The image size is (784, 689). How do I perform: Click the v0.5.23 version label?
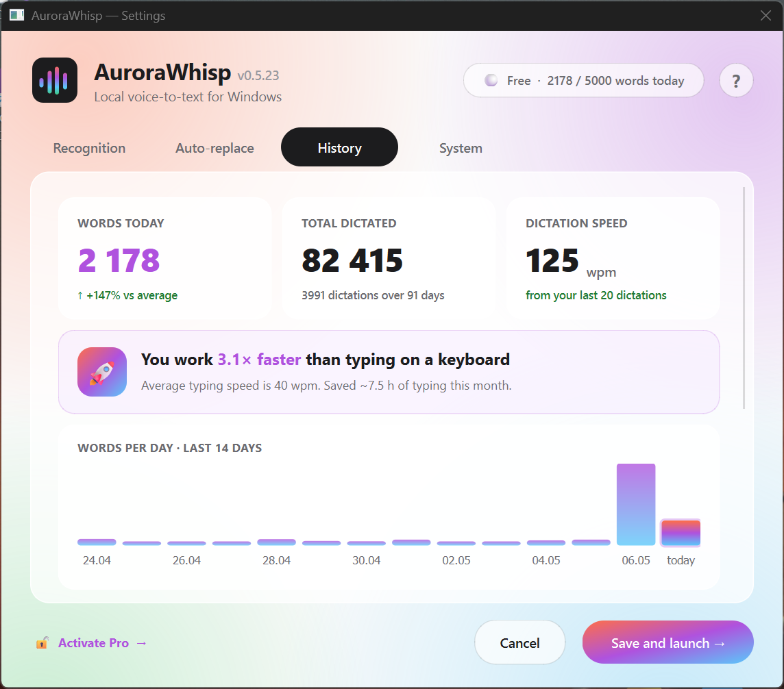pos(258,75)
